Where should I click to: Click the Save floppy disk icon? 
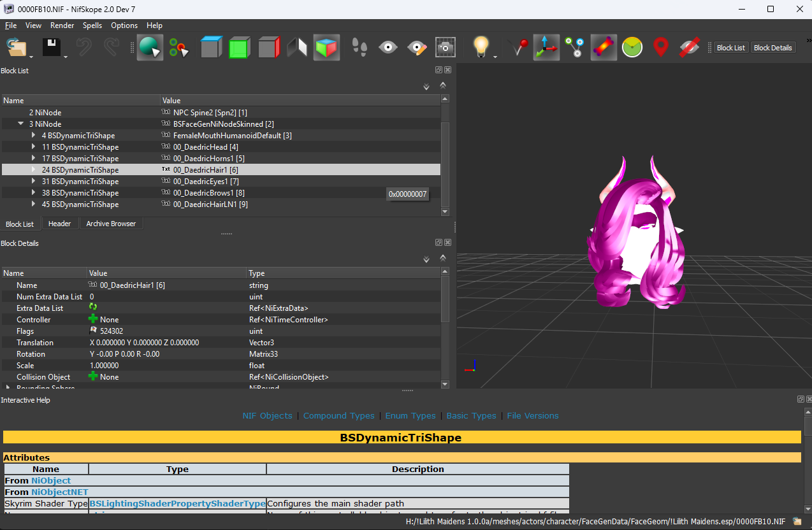click(x=51, y=47)
